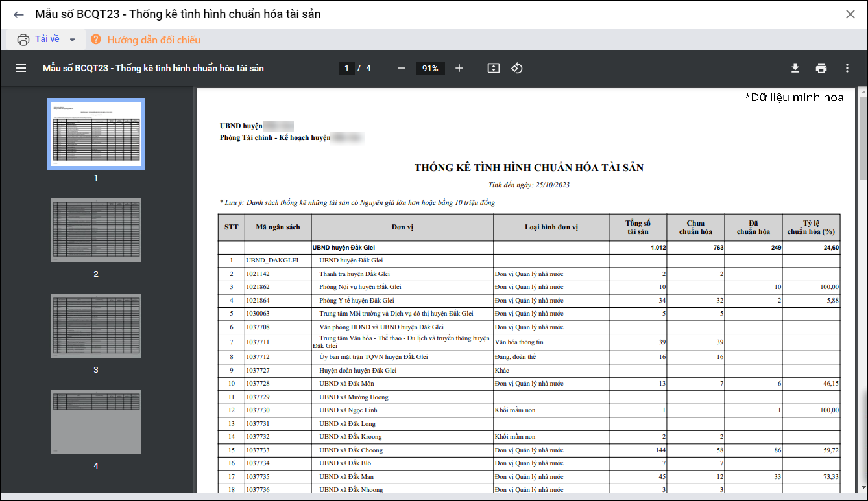This screenshot has height=501, width=868.
Task: Toggle the PDF sidebar hamburger menu
Action: [21, 68]
